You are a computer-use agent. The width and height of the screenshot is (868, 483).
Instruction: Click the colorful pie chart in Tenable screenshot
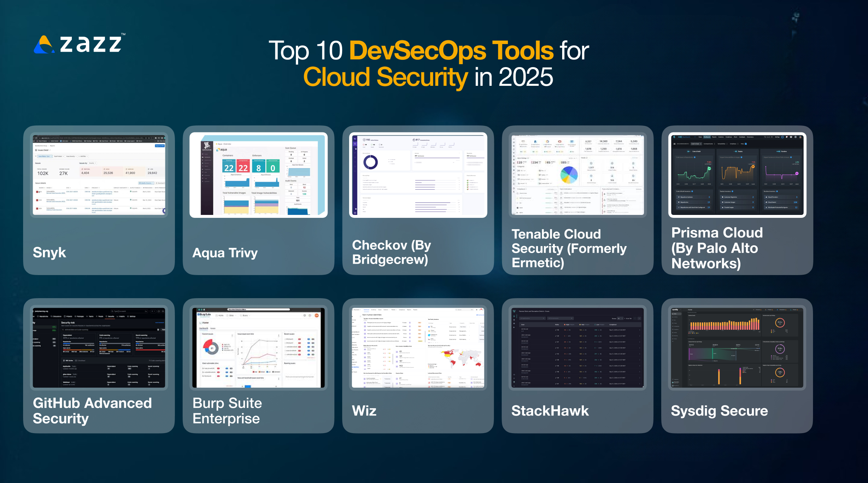[569, 175]
